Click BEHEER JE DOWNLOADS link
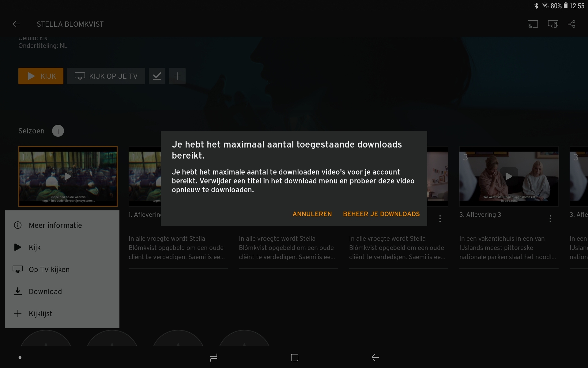The image size is (588, 368). coord(381,214)
